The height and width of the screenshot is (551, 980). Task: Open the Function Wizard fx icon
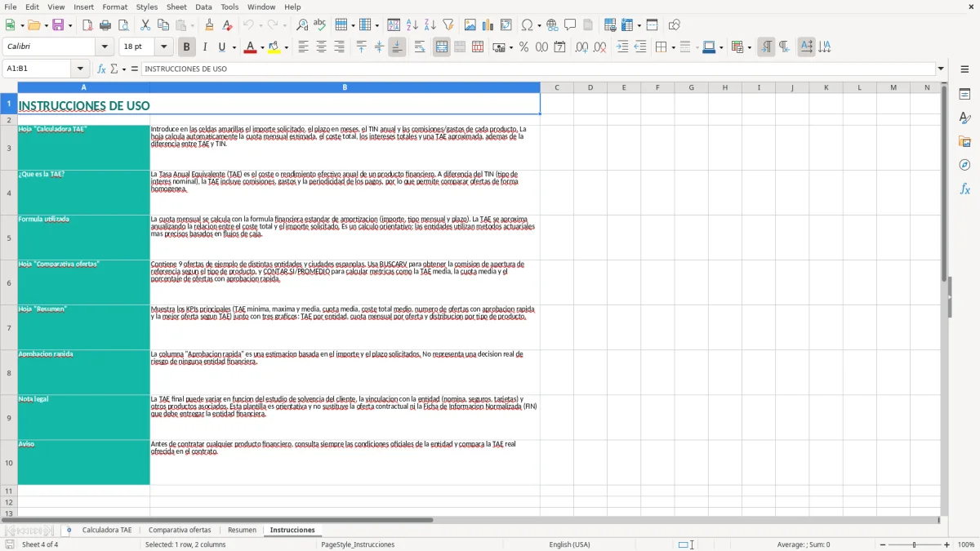click(102, 69)
